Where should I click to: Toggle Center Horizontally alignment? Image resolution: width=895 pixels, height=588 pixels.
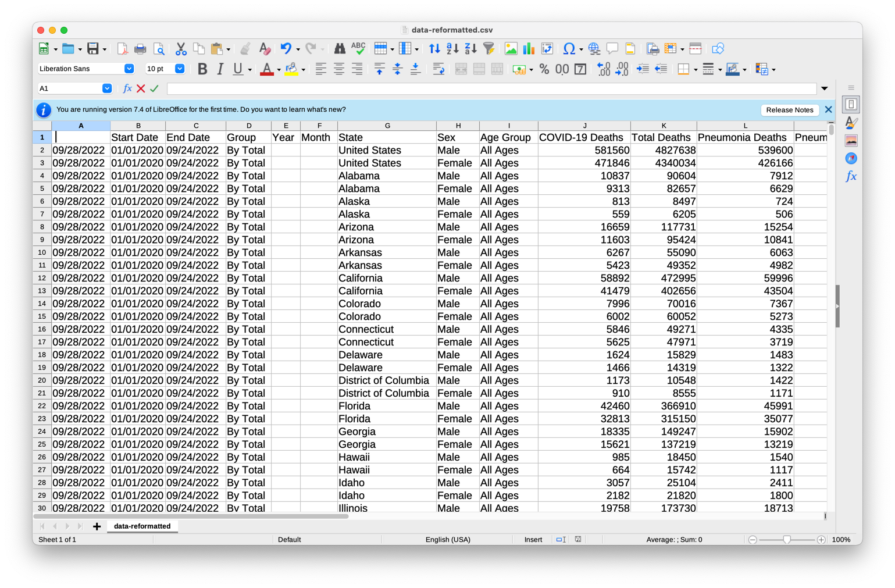[x=338, y=69]
